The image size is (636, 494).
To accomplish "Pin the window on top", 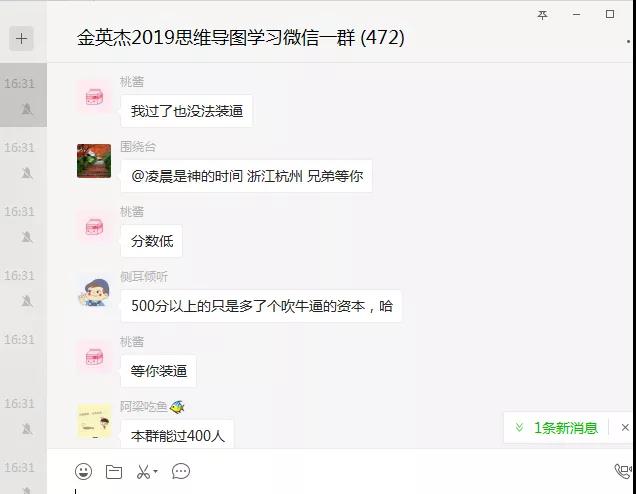I will pyautogui.click(x=542, y=15).
